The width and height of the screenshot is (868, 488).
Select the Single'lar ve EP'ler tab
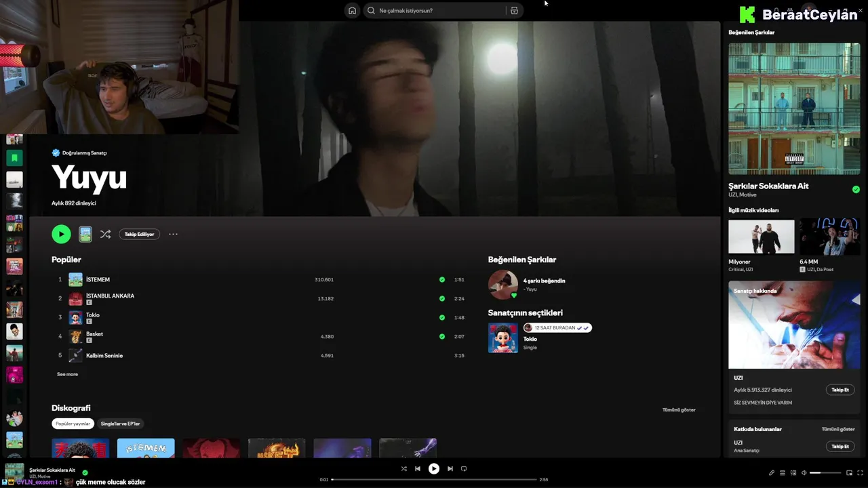click(121, 424)
